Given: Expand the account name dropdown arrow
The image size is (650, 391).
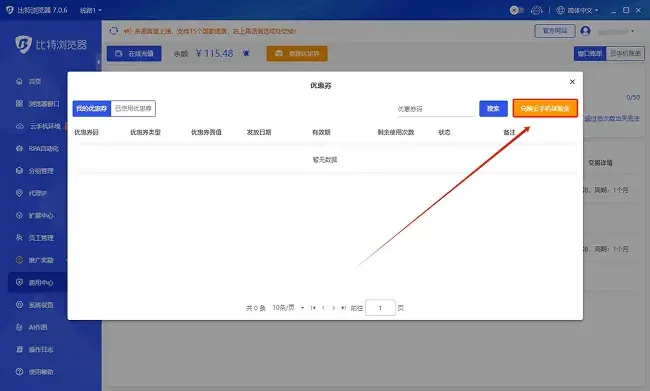Looking at the screenshot, I should 633,31.
